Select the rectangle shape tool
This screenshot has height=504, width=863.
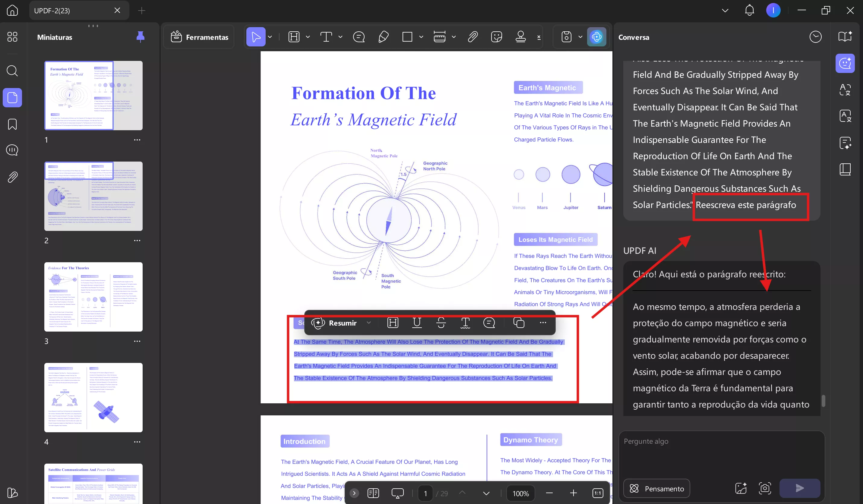tap(407, 37)
